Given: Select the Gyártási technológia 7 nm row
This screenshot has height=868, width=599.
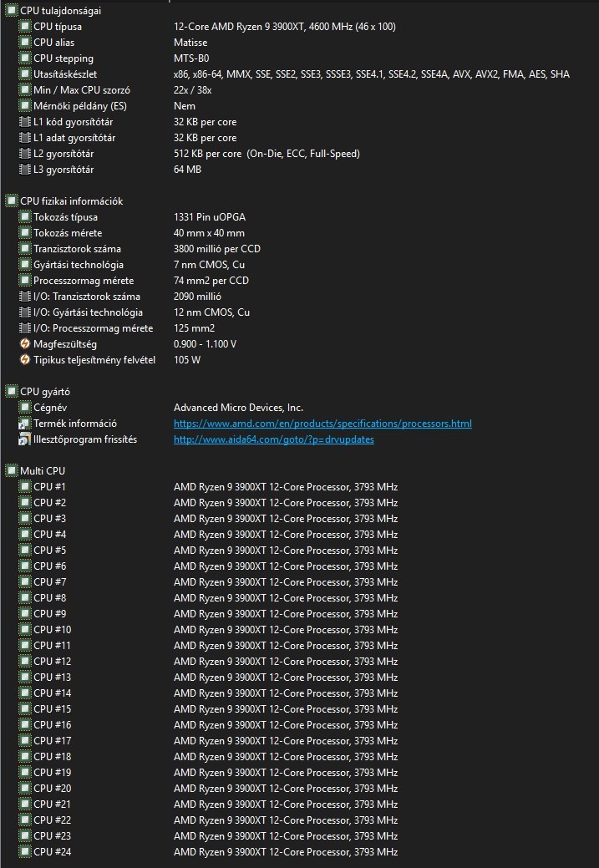Looking at the screenshot, I should click(79, 265).
